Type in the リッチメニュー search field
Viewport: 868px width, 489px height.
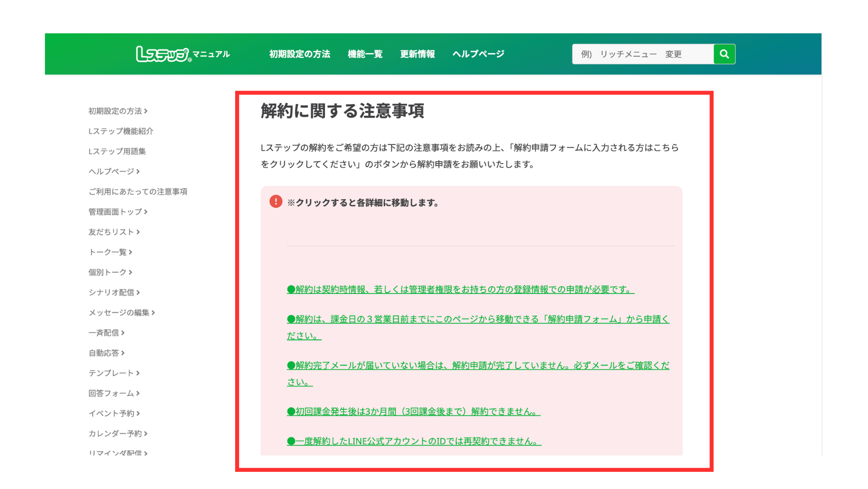click(642, 54)
